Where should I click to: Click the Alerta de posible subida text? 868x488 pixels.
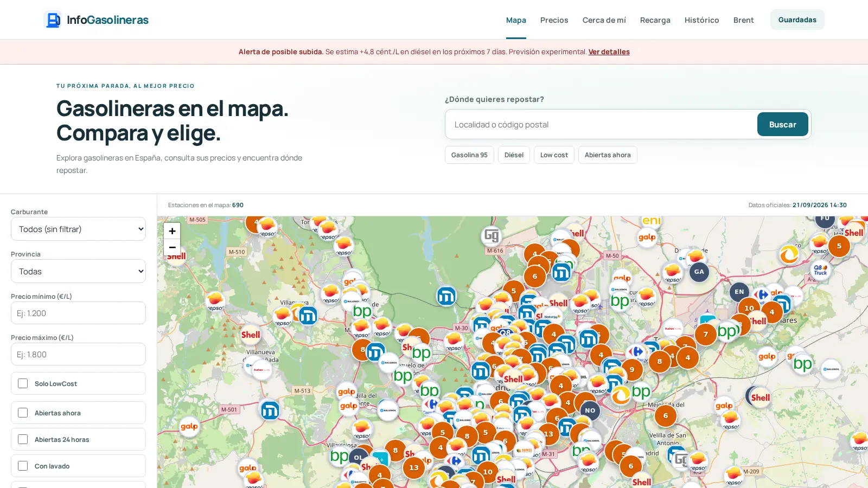coord(281,52)
